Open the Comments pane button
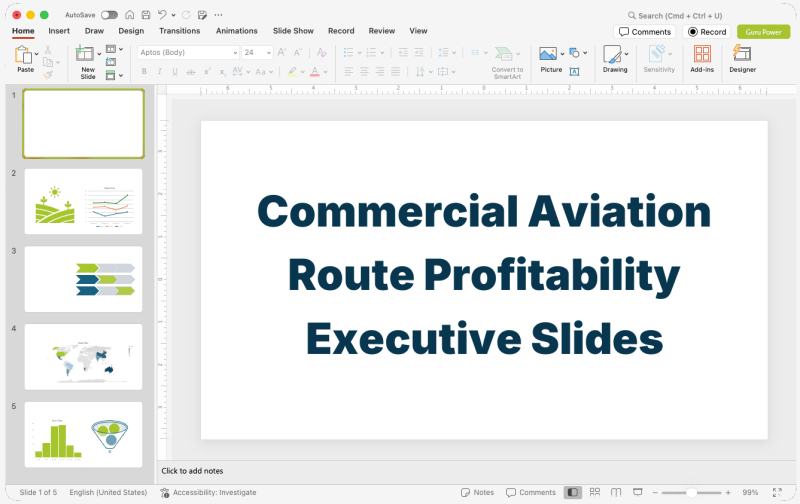This screenshot has height=504, width=800. pos(644,32)
